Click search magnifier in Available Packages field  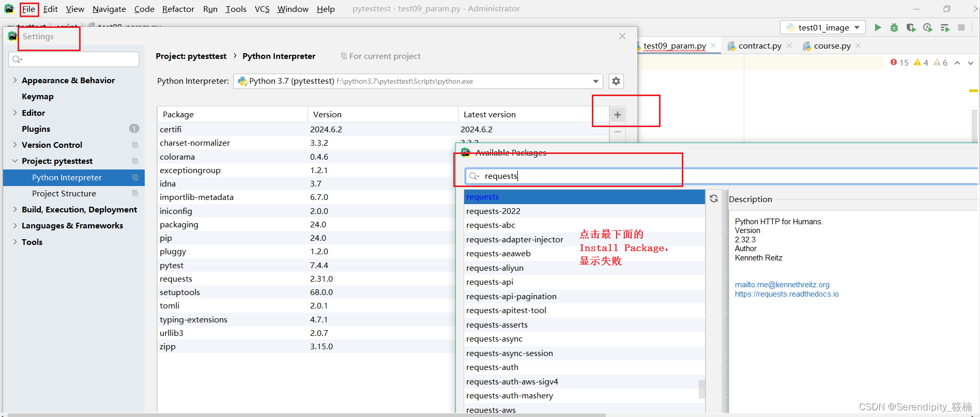(x=473, y=176)
